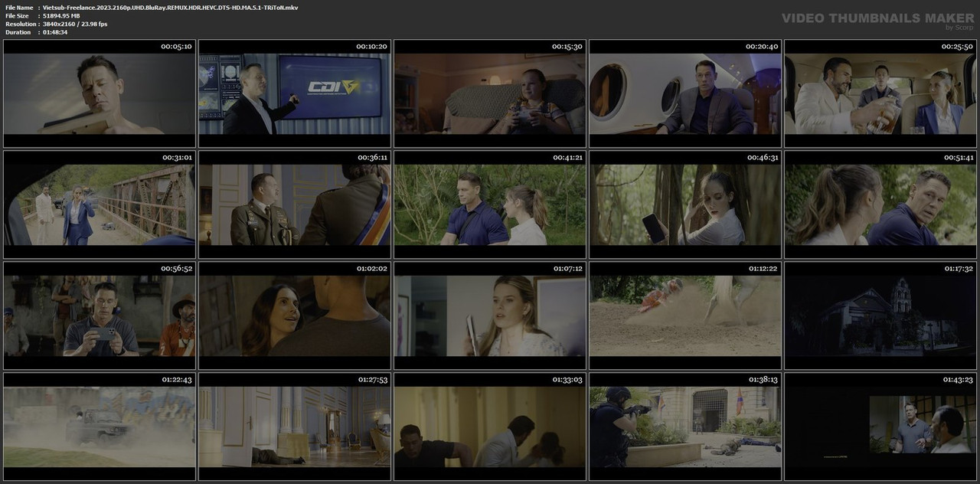Screen dimensions: 980x484
Task: Open the thumbnail stamped 00:36:11
Action: [295, 204]
